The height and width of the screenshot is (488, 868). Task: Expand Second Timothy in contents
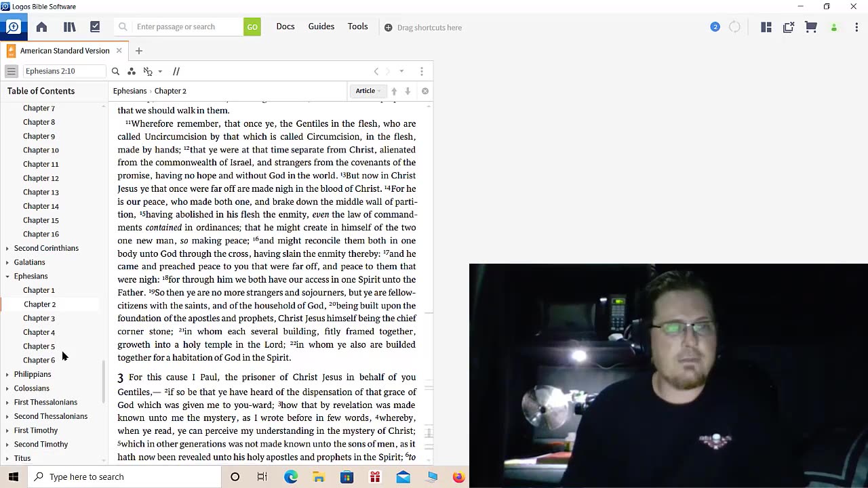click(x=7, y=445)
